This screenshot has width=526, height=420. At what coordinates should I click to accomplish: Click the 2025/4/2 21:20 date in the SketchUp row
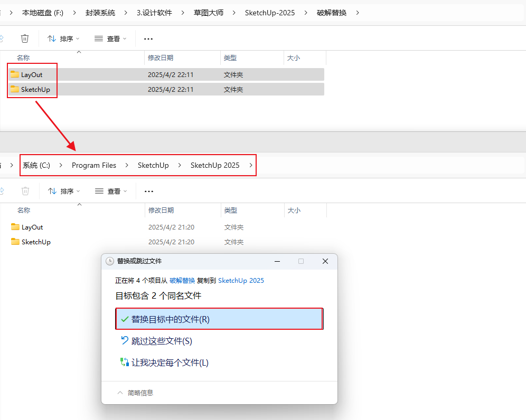172,242
